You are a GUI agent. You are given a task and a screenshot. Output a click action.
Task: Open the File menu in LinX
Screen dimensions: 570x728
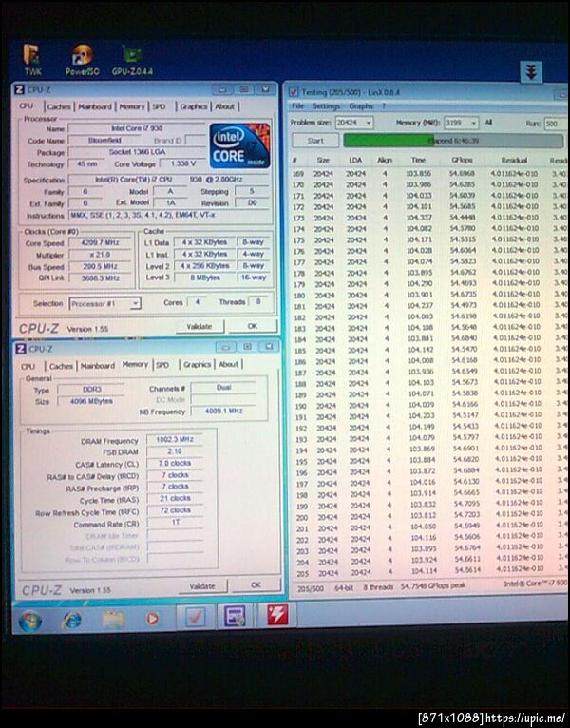(x=297, y=106)
